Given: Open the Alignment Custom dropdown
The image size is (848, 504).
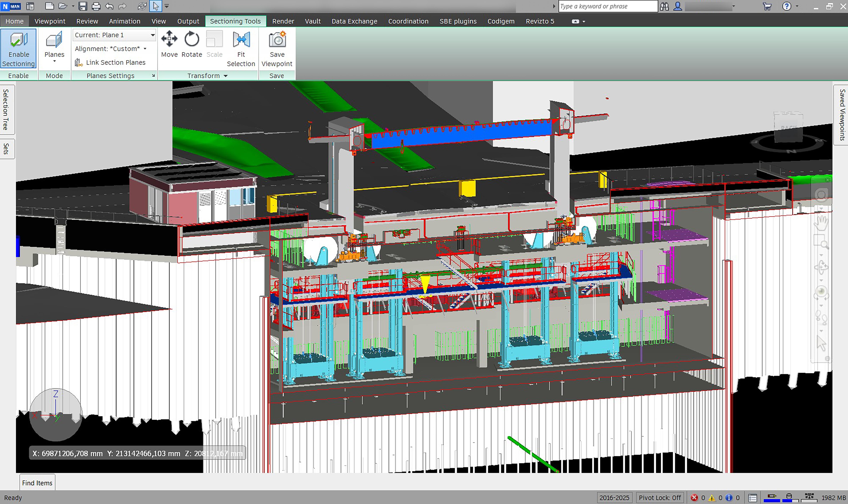Looking at the screenshot, I should [110, 49].
